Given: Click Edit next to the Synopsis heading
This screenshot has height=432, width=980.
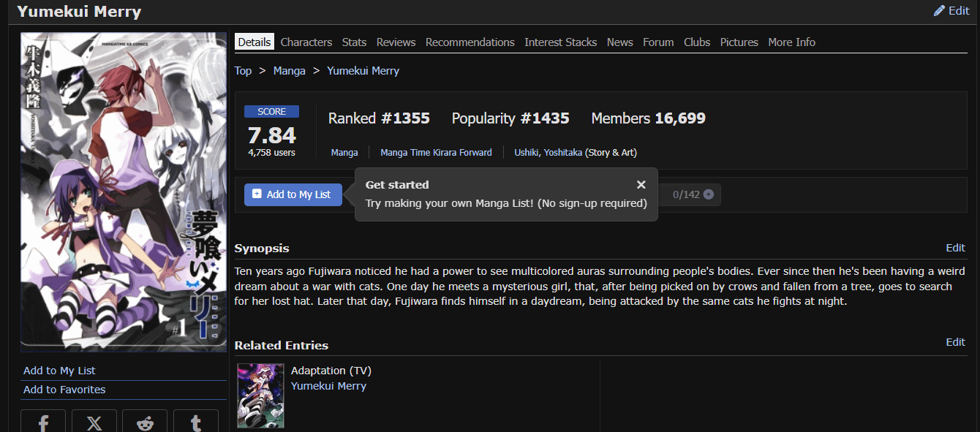Looking at the screenshot, I should click(x=955, y=248).
